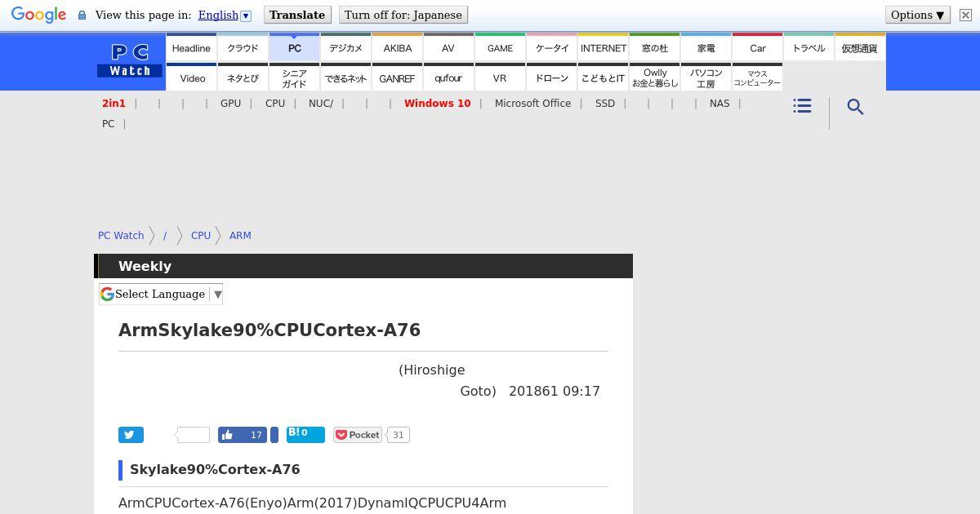Like article with Facebook thumbs-up button
Viewport: 980px width, 514px height.
click(x=243, y=435)
